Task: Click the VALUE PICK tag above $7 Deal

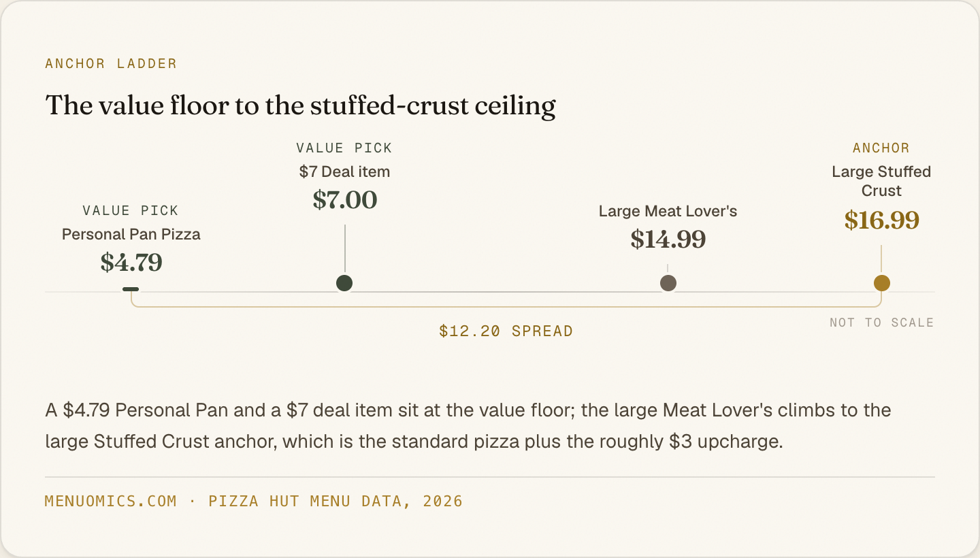Action: pyautogui.click(x=344, y=148)
